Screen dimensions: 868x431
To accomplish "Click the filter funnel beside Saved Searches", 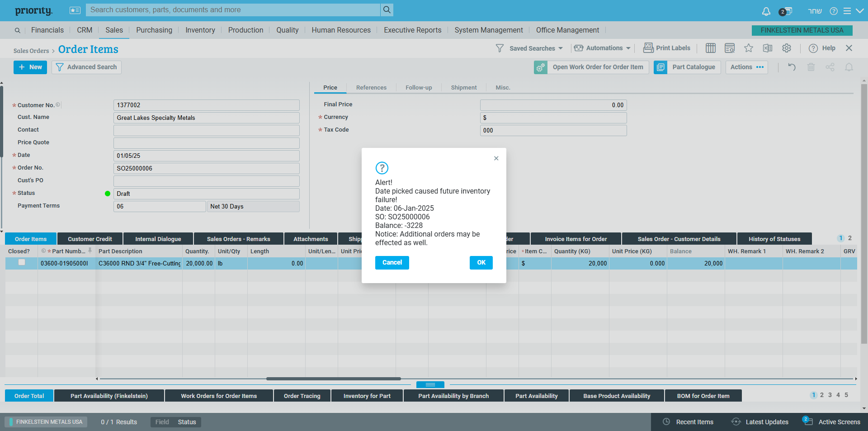I will [500, 48].
